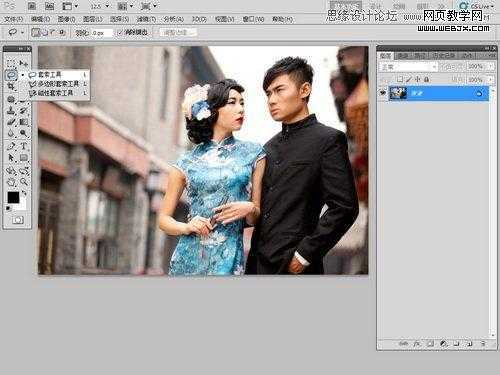Select the Shape tool
Image resolution: width=500 pixels, height=375 pixels.
pyautogui.click(x=24, y=158)
